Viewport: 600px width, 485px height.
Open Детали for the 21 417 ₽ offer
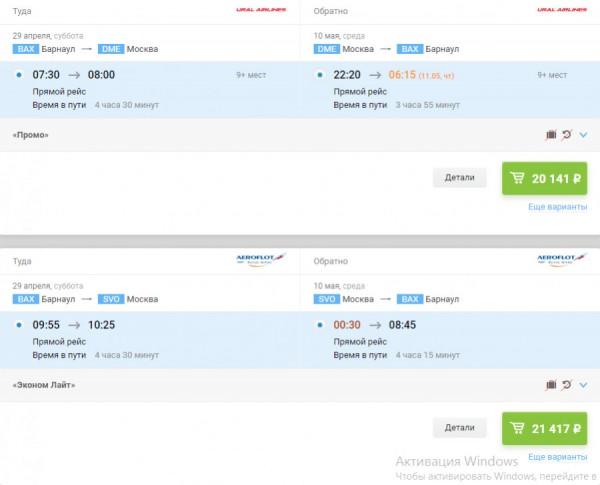(x=460, y=428)
